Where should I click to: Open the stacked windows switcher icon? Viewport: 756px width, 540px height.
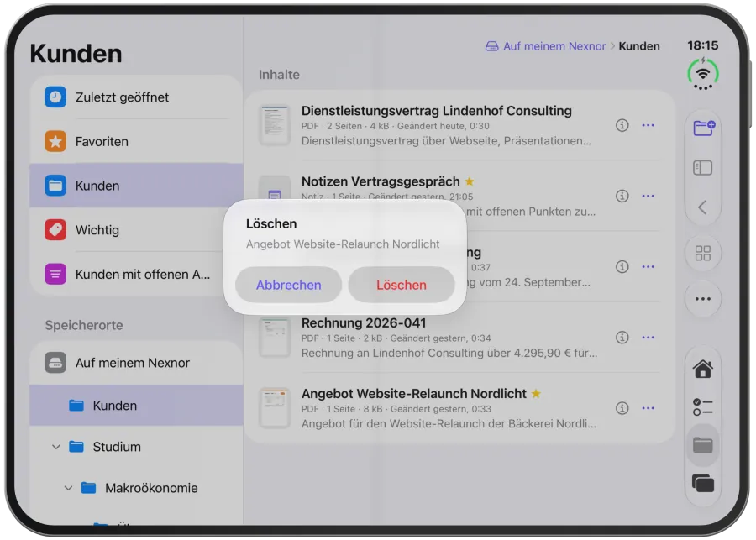point(702,484)
